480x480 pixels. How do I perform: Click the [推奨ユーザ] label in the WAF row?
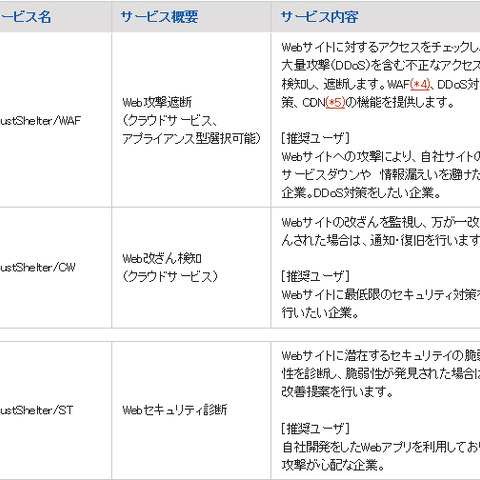pyautogui.click(x=315, y=138)
